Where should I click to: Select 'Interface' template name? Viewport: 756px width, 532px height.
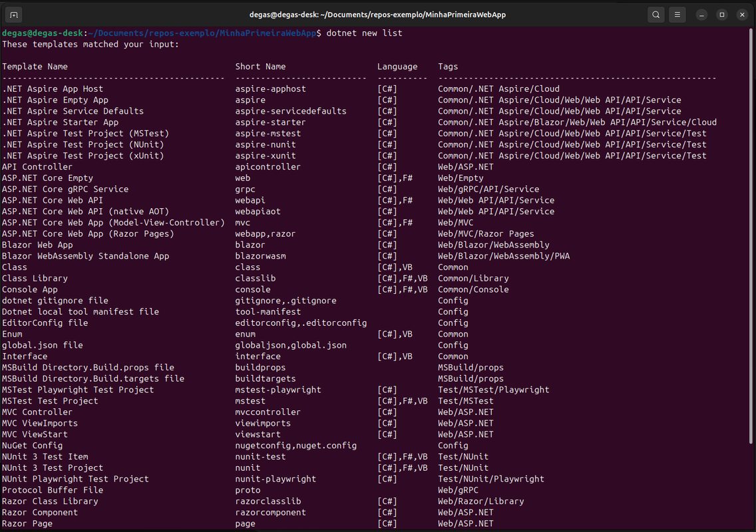coord(25,356)
